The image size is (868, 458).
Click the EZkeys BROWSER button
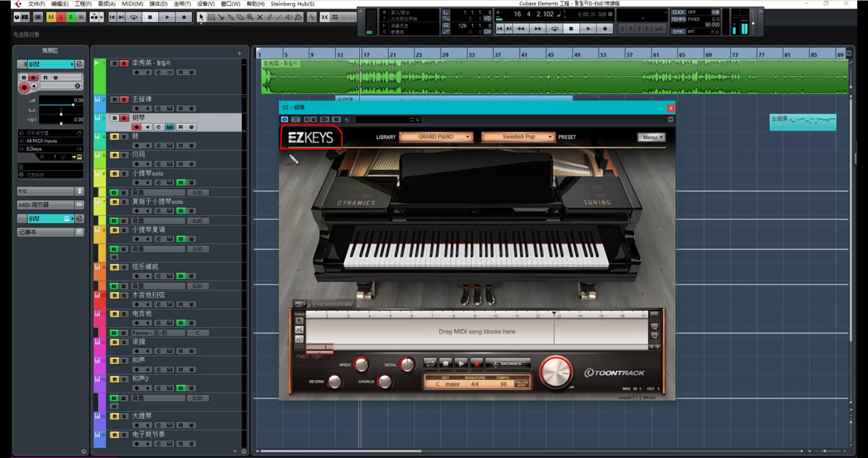coord(508,364)
